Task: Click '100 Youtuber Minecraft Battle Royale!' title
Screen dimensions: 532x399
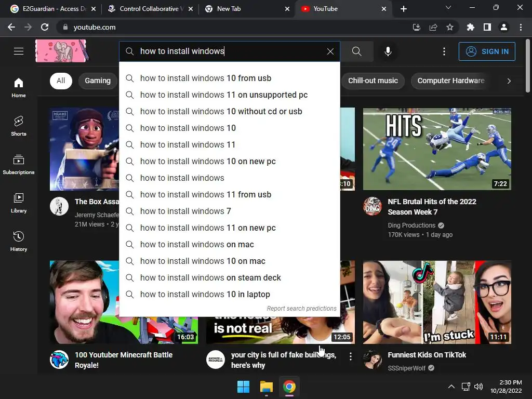Action: pos(124,360)
